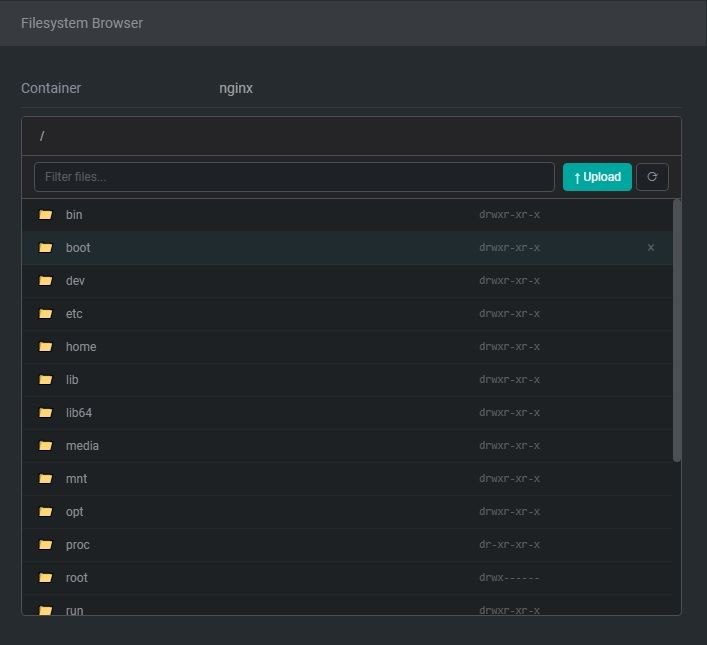The image size is (707, 645).
Task: Click permissions text of media row
Action: point(510,446)
